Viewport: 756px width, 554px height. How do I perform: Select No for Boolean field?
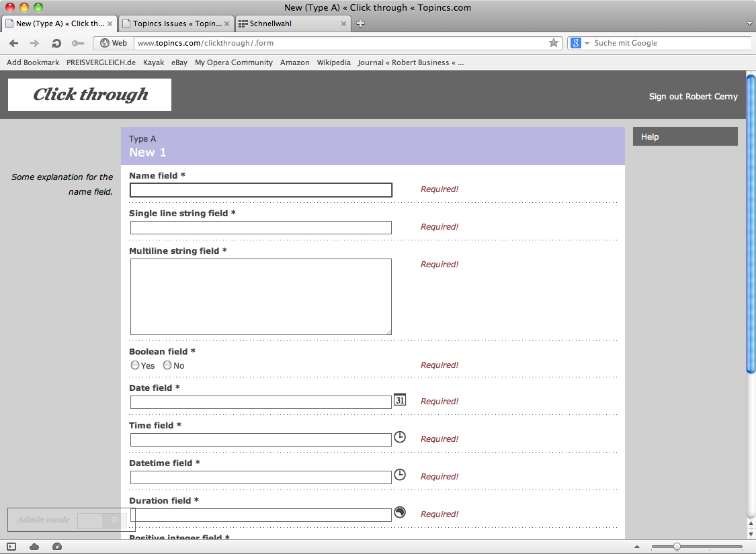(x=167, y=365)
